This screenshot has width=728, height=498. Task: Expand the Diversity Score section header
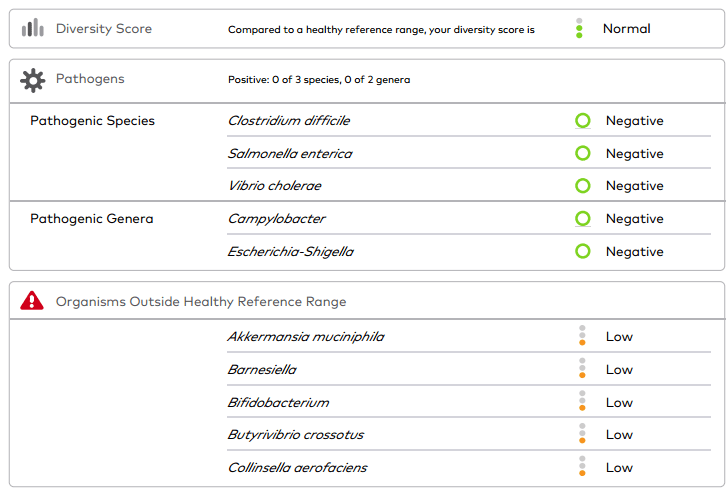(104, 29)
